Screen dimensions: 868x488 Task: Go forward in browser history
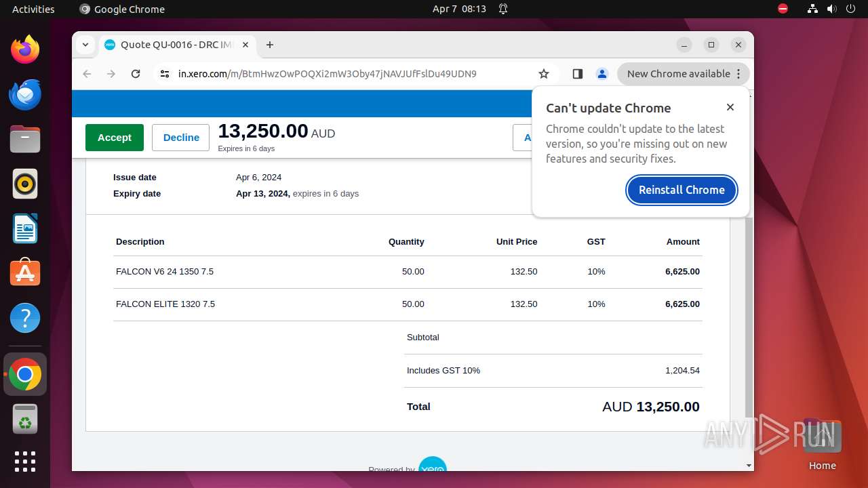111,74
